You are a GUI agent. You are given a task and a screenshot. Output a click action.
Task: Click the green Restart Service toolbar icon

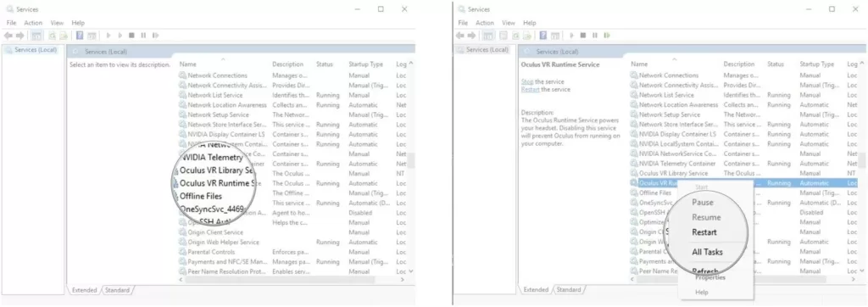pos(607,36)
